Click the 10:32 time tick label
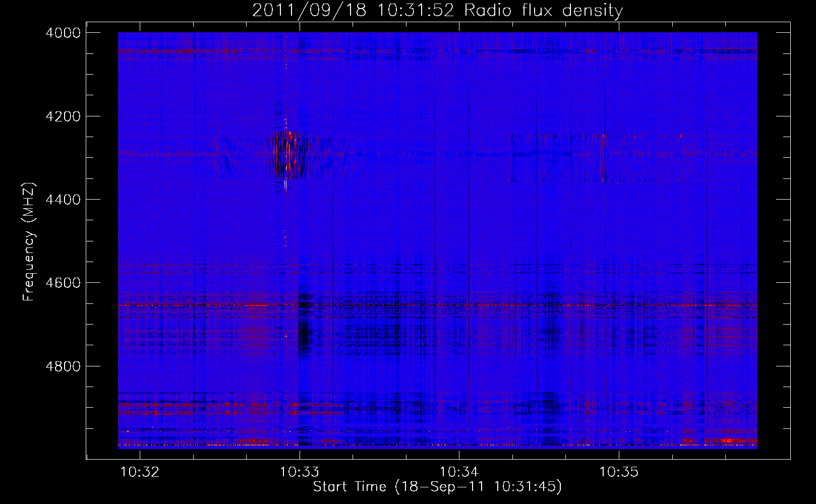The height and width of the screenshot is (504, 816). 140,472
